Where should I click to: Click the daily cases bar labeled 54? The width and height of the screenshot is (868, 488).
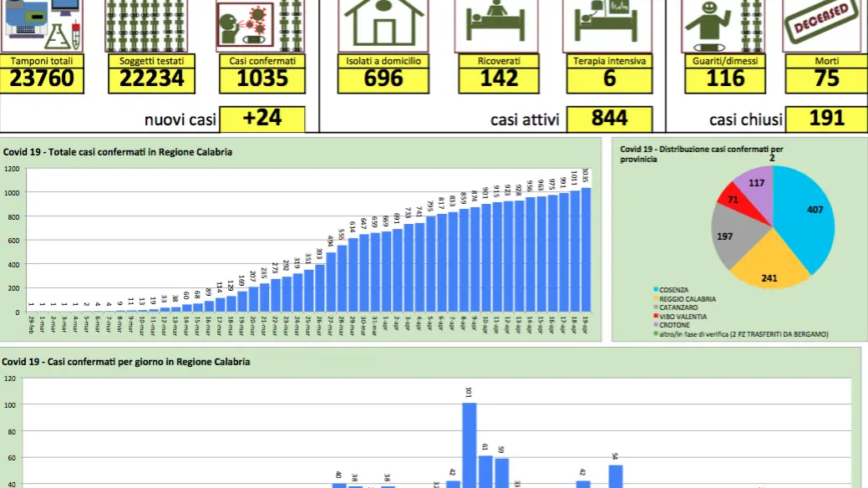tap(616, 476)
